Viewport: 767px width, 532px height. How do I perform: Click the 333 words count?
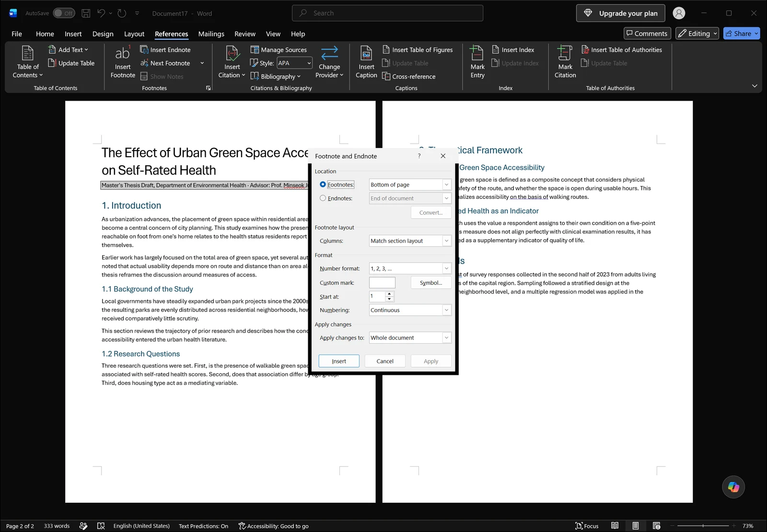pos(57,526)
